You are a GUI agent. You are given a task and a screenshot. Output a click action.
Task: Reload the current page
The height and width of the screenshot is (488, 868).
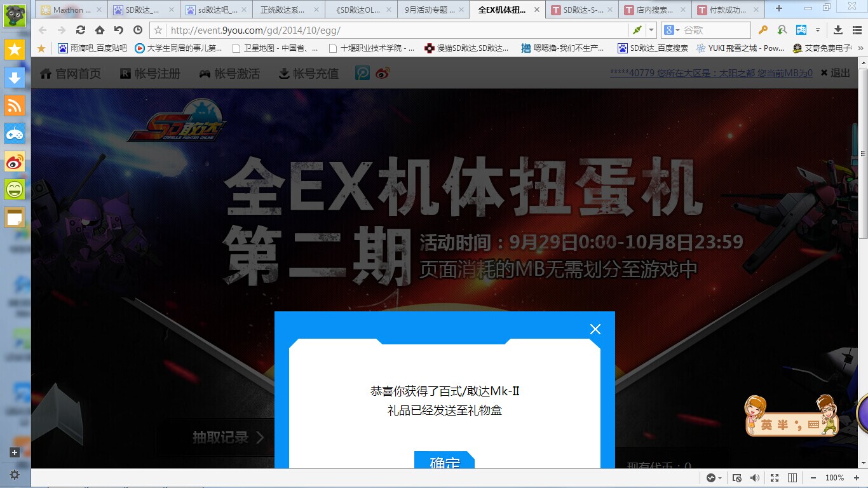[81, 30]
